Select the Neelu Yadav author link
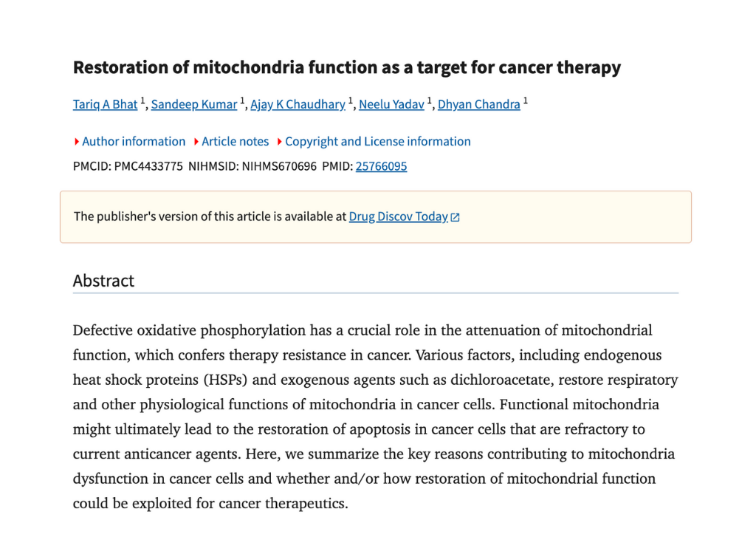 tap(391, 104)
